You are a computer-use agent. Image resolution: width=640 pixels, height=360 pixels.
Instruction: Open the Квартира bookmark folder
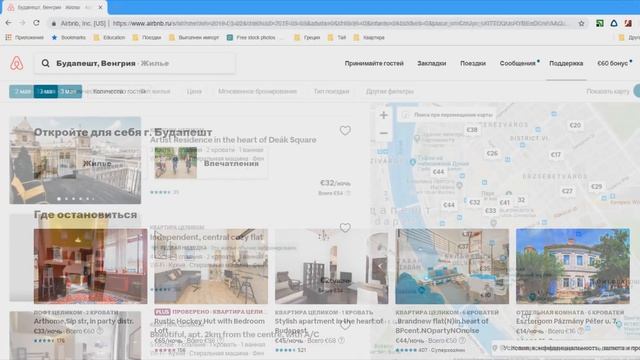tap(369, 37)
